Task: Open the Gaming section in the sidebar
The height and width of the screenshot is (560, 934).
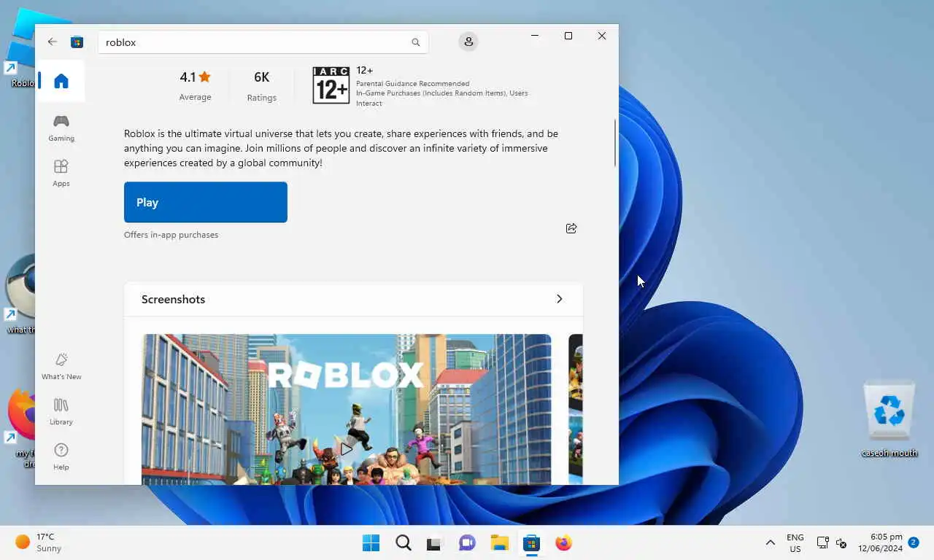Action: point(61,128)
